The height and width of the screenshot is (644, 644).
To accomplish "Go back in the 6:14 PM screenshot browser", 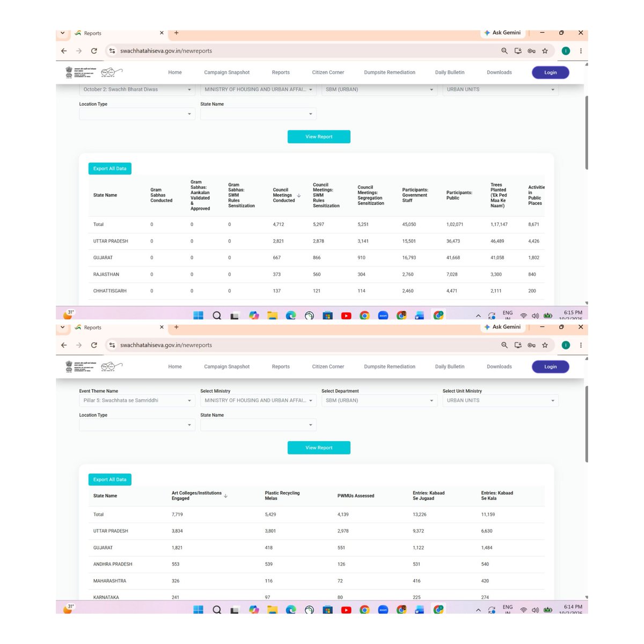I will tap(64, 345).
